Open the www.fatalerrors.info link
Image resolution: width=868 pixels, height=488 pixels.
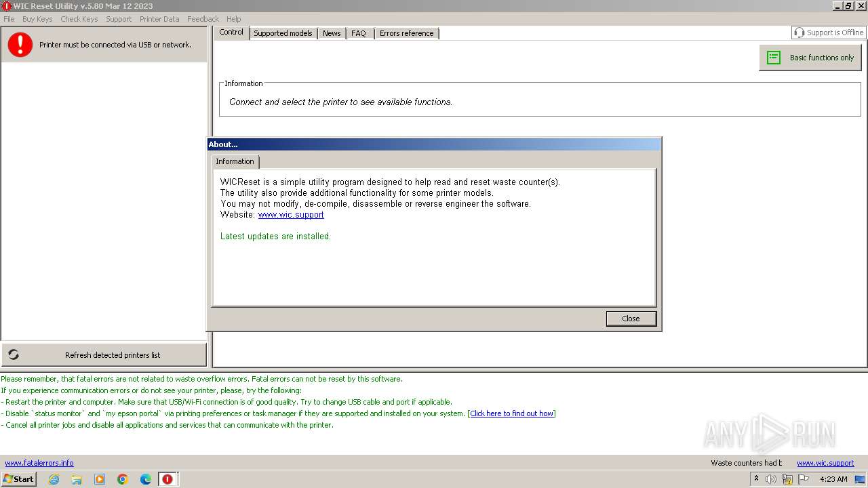tap(39, 463)
